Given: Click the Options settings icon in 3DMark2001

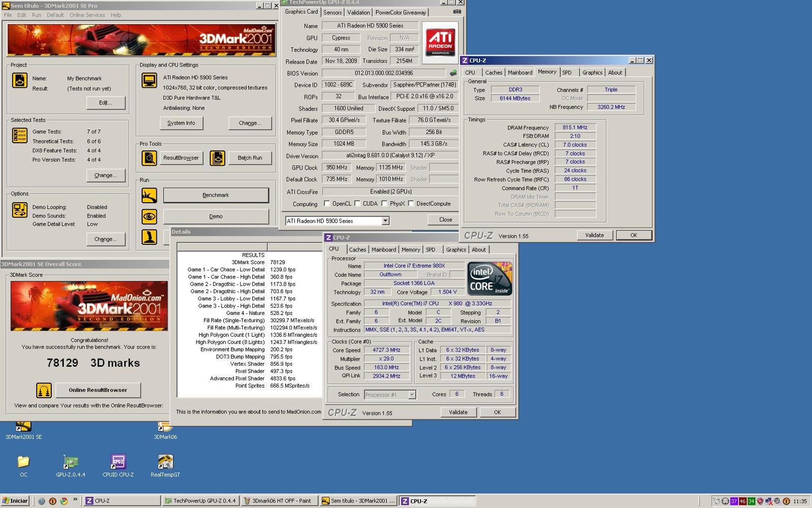Looking at the screenshot, I should pos(20,210).
